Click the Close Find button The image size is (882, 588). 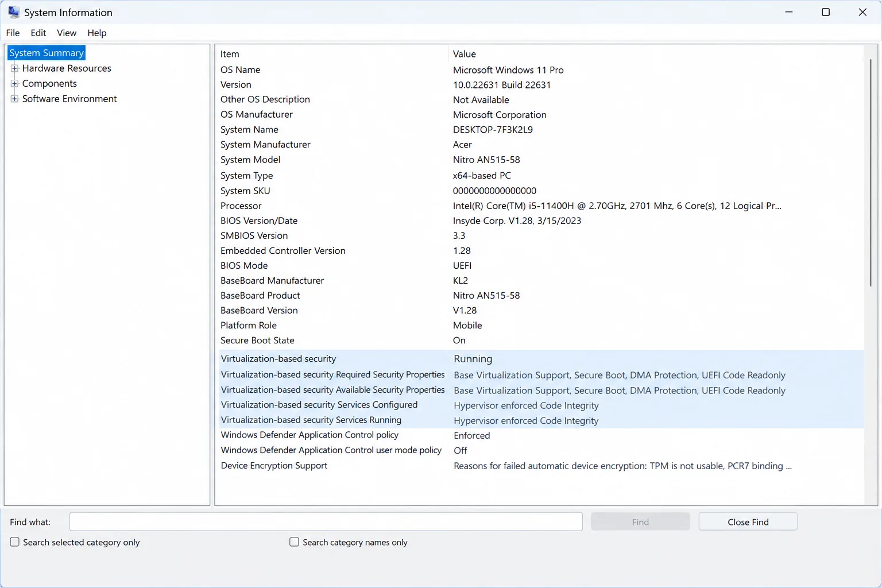[x=748, y=521]
